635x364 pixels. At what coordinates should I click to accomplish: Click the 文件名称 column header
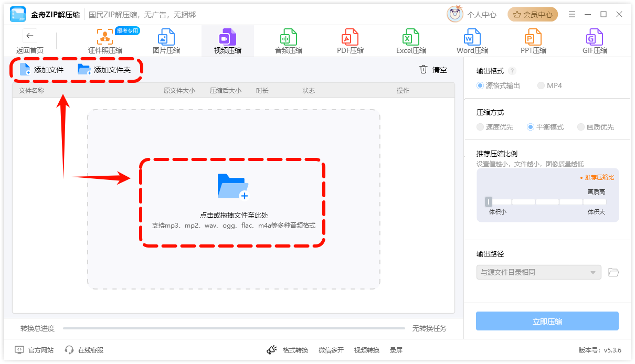[x=31, y=91]
